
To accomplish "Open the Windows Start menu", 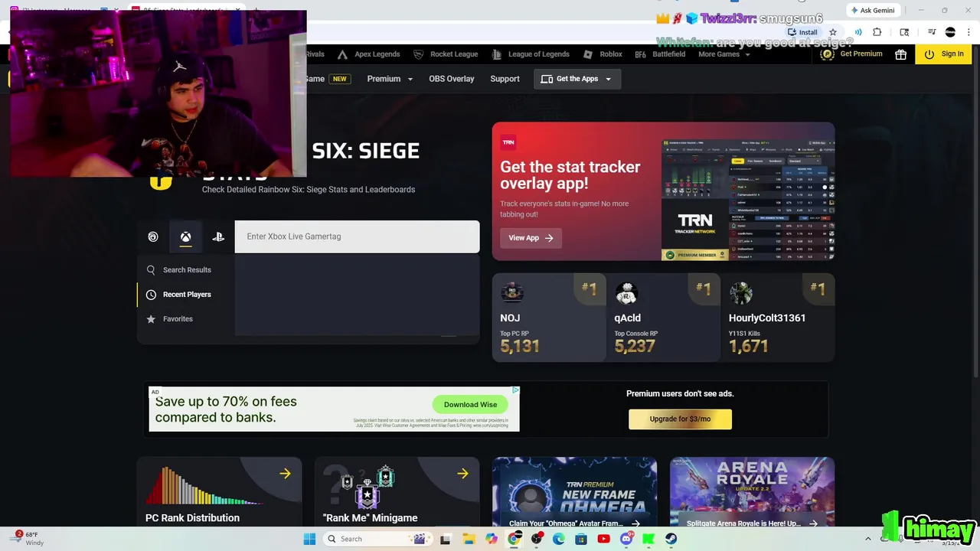I will pos(309,539).
